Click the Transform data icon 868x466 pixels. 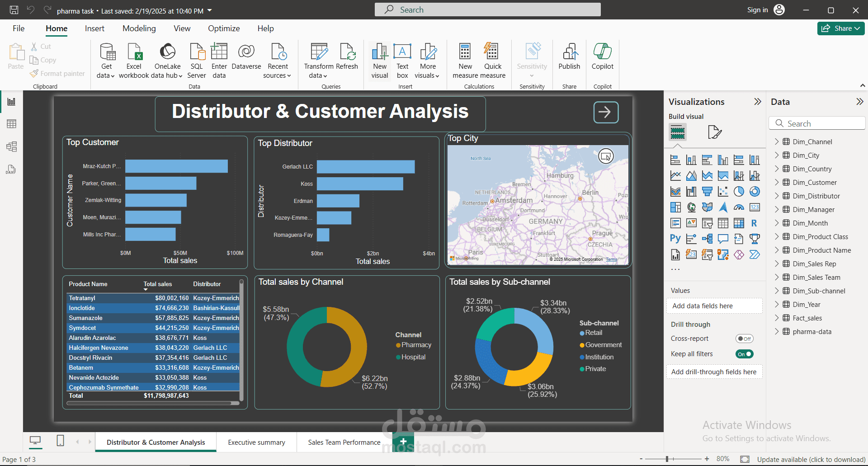[x=319, y=52]
